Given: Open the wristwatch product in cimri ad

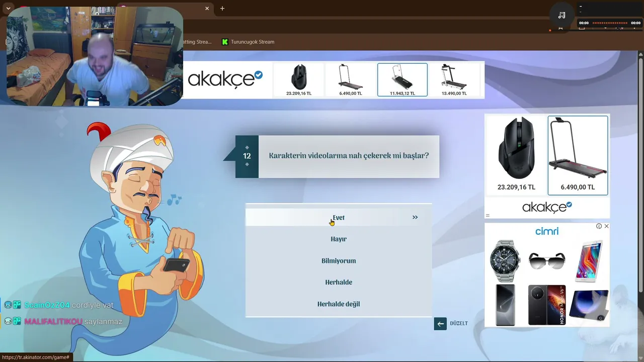Looking at the screenshot, I should pyautogui.click(x=505, y=261).
